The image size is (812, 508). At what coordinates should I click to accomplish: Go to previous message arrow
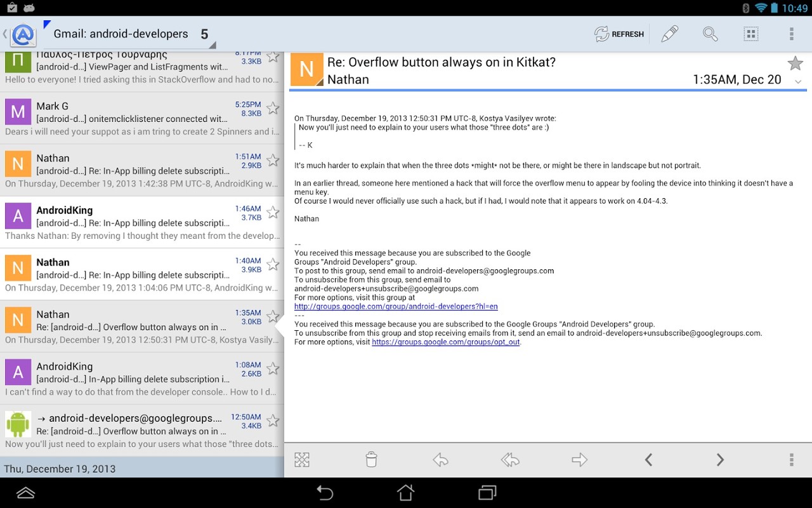[x=648, y=460]
